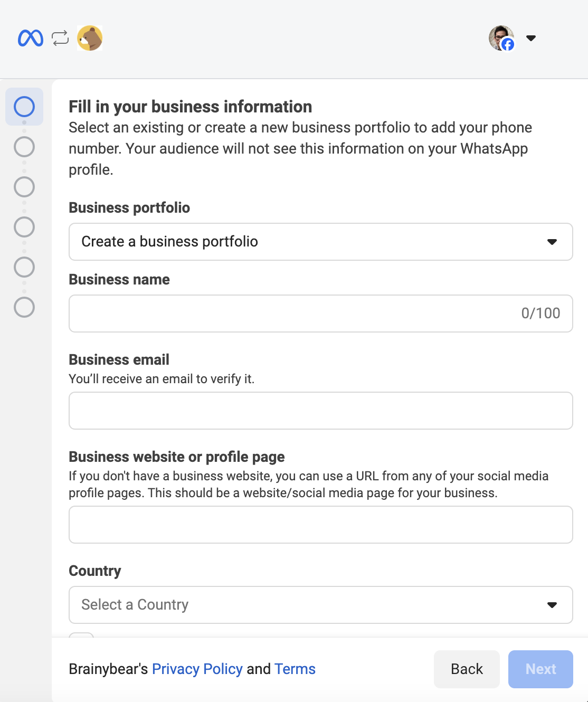
Task: Tick the partially visible checkbox below Country
Action: coord(81,635)
